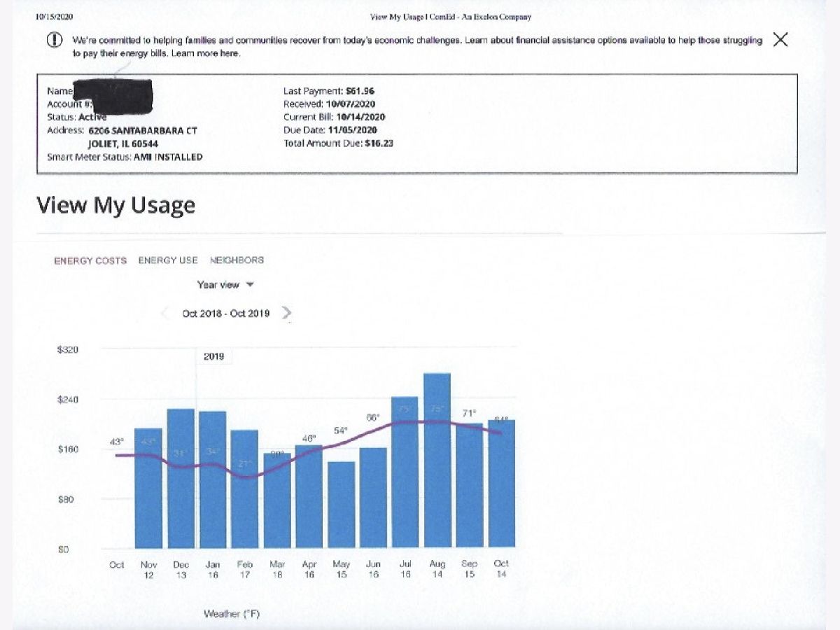Click the Jul 16 bar in chart
Screen dimensions: 840x630
pyautogui.click(x=405, y=471)
